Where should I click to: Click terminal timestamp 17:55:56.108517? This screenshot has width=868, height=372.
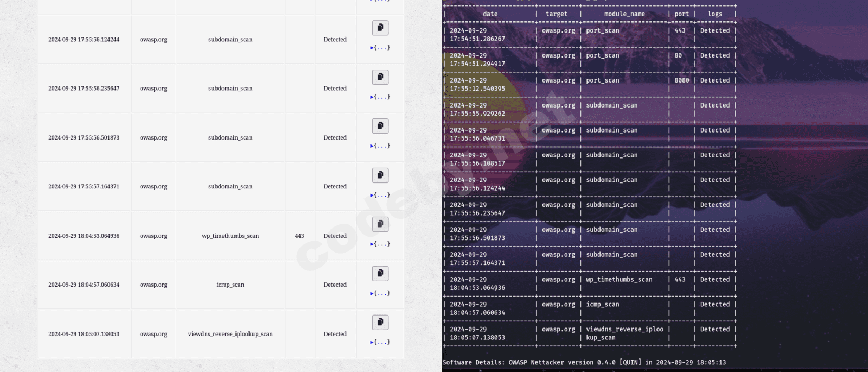[477, 163]
